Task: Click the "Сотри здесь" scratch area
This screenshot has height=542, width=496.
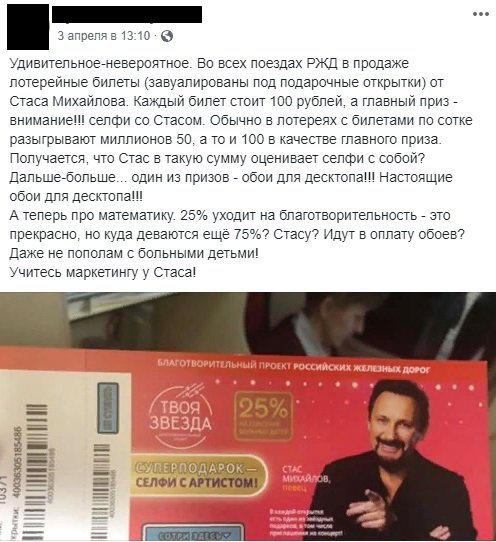Action: (x=194, y=533)
